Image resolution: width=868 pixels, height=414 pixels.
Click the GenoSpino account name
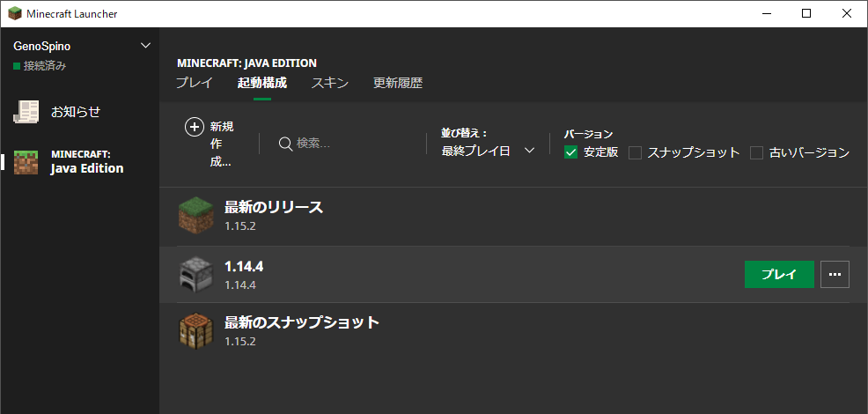[41, 47]
